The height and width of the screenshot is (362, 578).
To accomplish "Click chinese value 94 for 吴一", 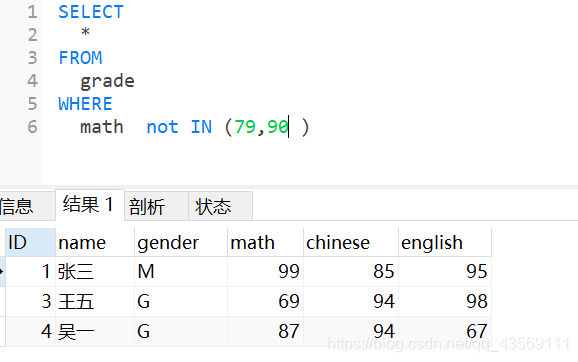I will pyautogui.click(x=351, y=331).
